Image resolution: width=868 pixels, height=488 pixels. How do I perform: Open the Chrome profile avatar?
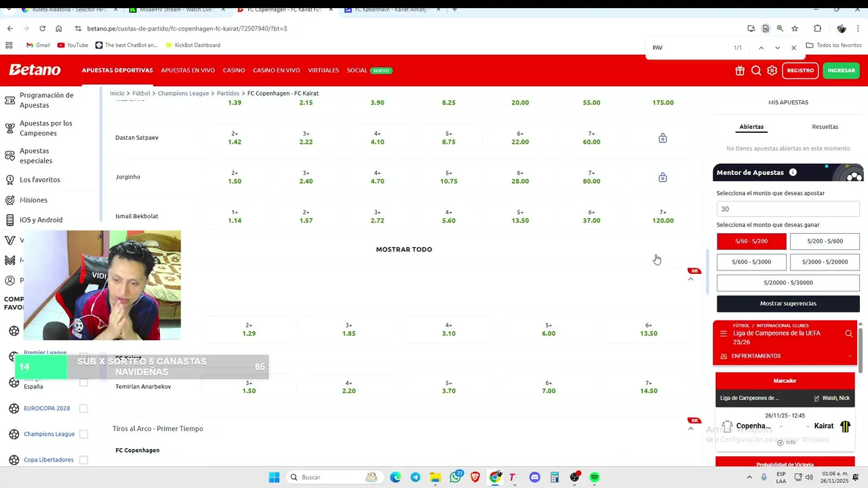[x=842, y=28]
